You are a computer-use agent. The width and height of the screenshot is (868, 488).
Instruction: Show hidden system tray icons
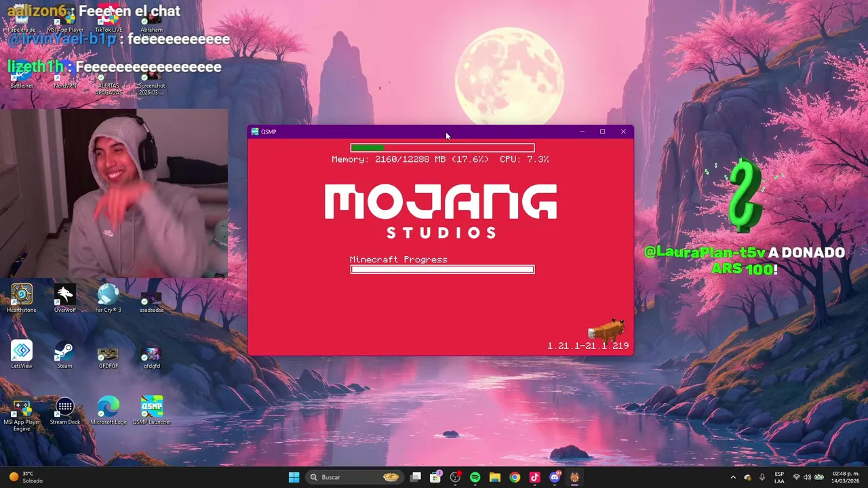[733, 477]
